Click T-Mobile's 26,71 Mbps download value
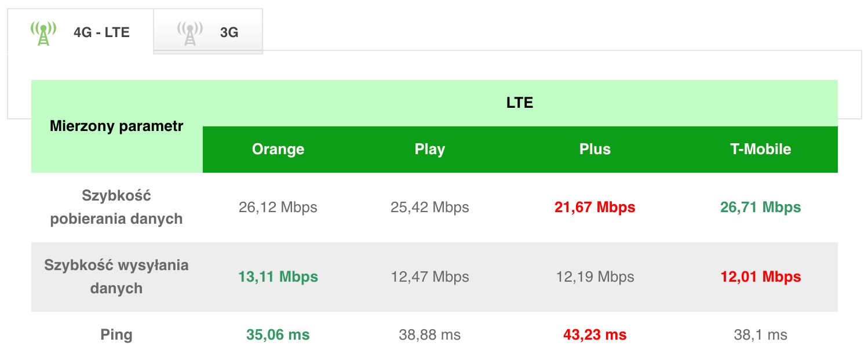868x364 pixels. point(761,208)
